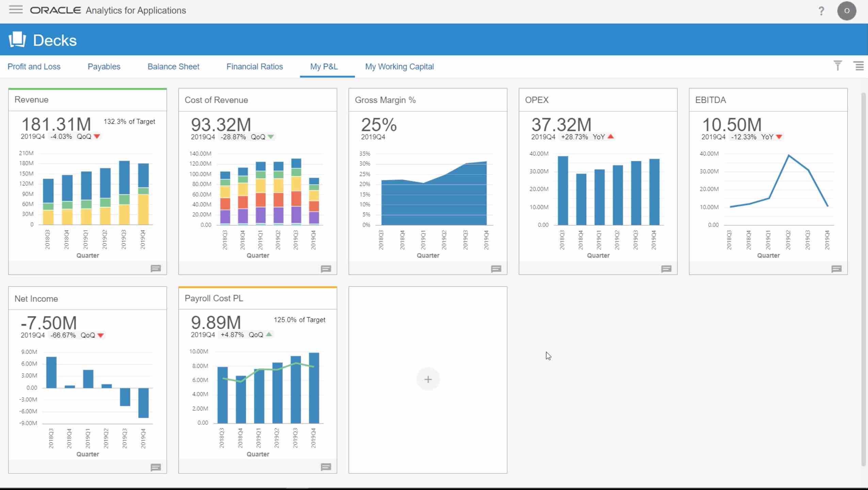The width and height of the screenshot is (868, 490).
Task: Click the 2019Q3 bar in OPEX chart
Action: tap(636, 193)
